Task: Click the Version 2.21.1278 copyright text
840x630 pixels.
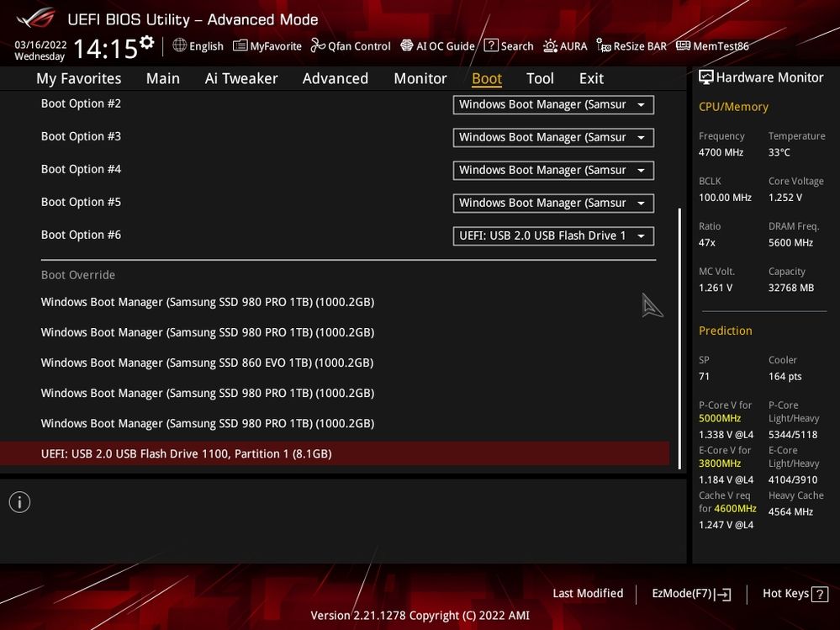Action: click(x=420, y=616)
